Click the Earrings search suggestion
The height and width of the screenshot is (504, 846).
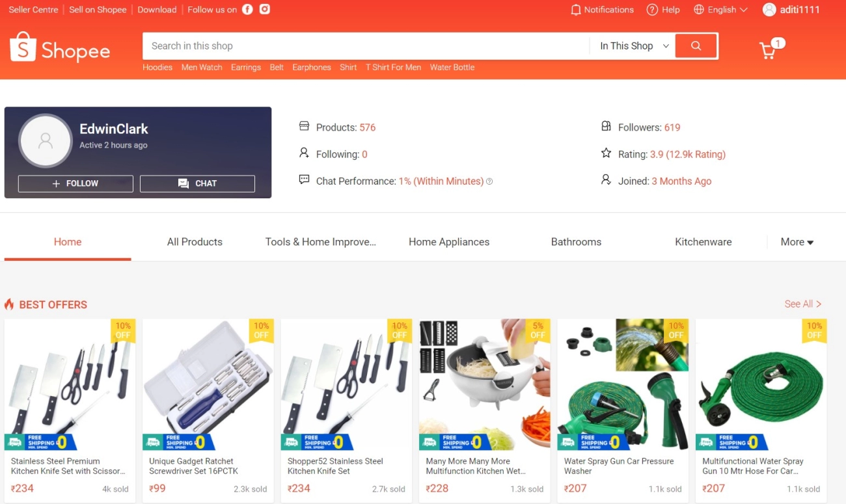coord(246,68)
